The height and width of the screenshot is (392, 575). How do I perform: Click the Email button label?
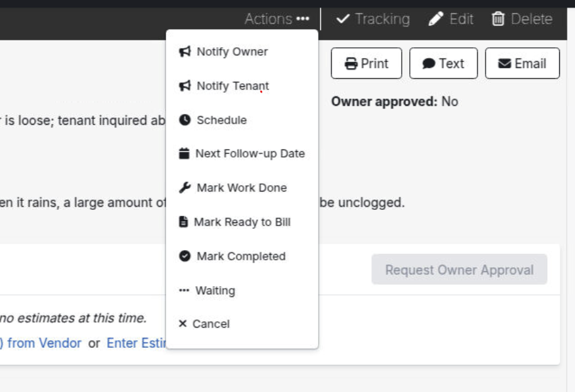point(530,64)
